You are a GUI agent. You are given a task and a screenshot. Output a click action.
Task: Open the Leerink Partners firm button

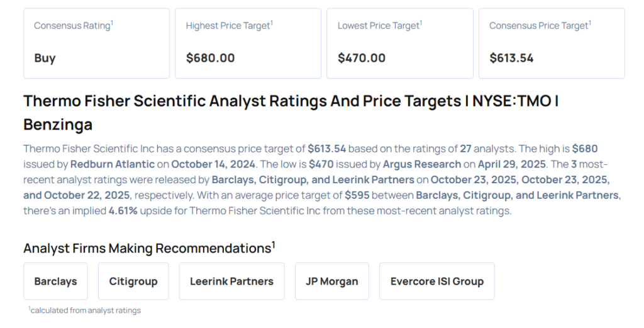tap(231, 281)
